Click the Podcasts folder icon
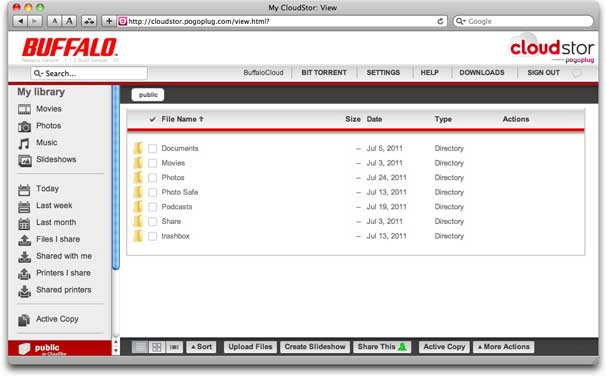The height and width of the screenshot is (377, 606). [x=138, y=207]
